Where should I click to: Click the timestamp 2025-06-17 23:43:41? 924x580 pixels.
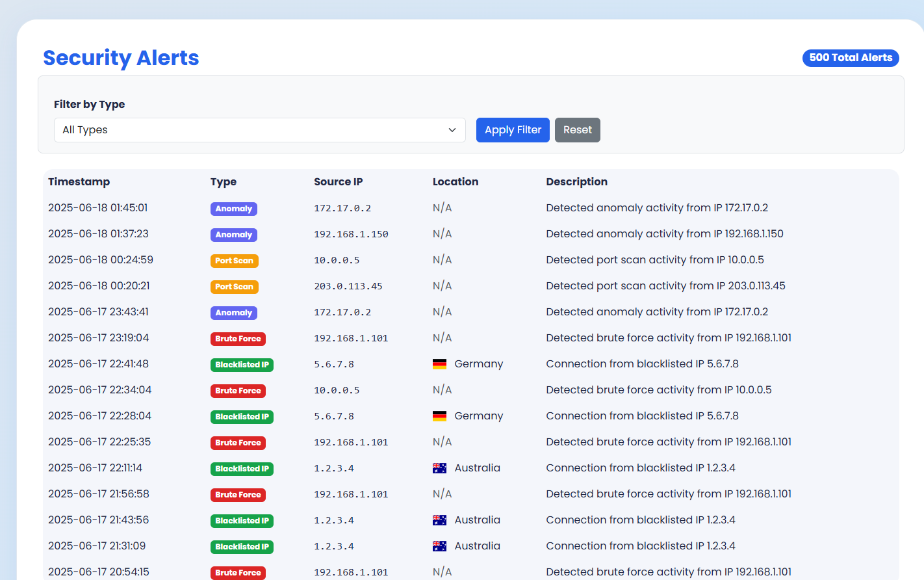98,312
